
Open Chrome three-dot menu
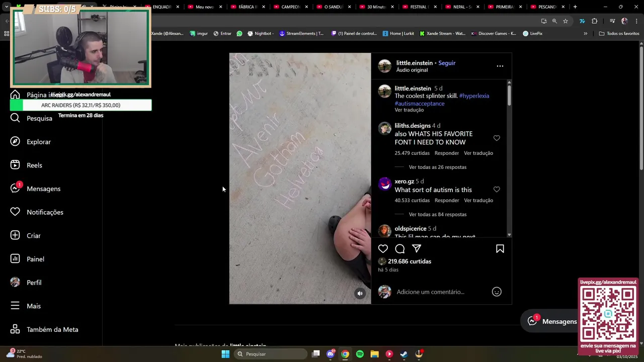(x=637, y=21)
